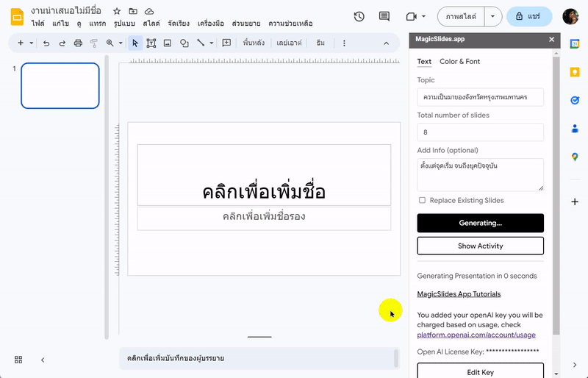Toggle Replace Existing Slides checkbox

(422, 200)
